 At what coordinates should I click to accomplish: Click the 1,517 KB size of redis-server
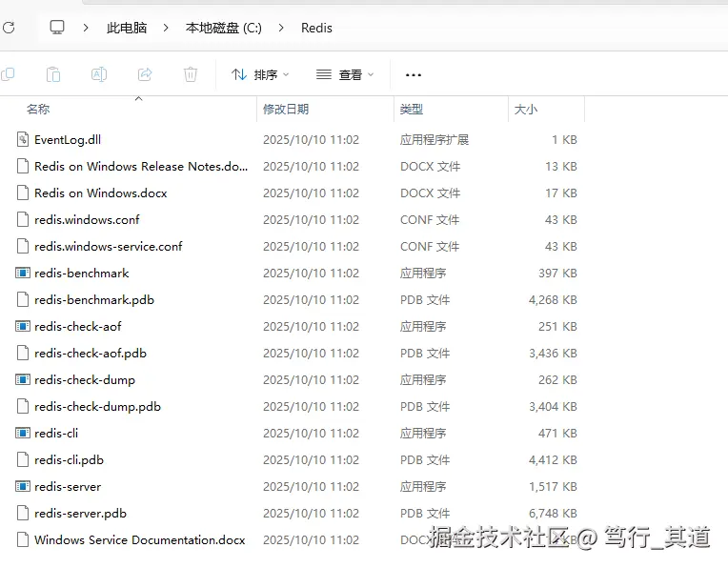(553, 487)
